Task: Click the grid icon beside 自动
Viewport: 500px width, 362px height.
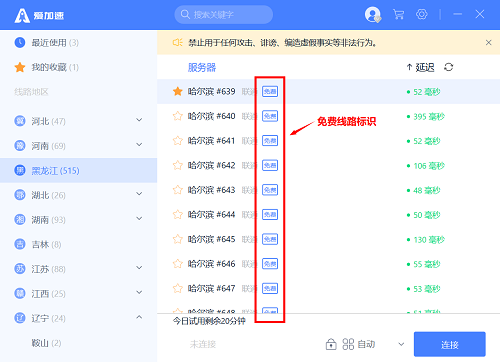Action: pos(348,344)
